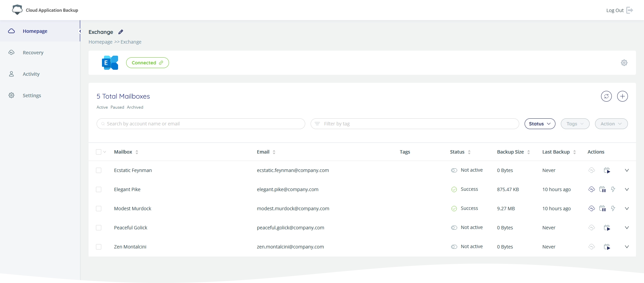Click lightning backup-now icon for Modest Murdock

click(613, 209)
